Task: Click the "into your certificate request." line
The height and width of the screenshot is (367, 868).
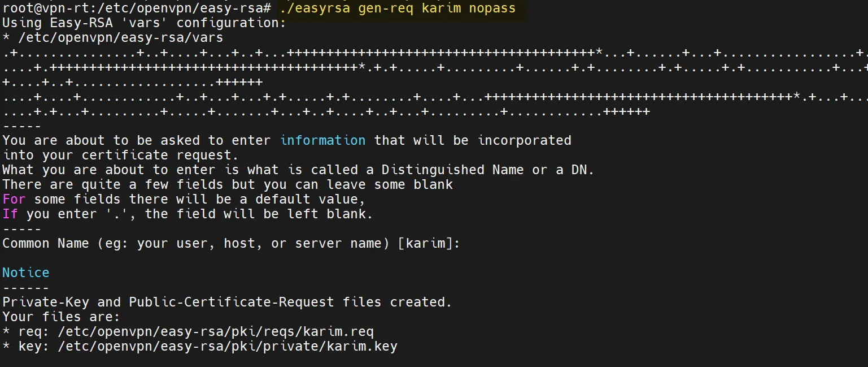Action: tap(117, 155)
